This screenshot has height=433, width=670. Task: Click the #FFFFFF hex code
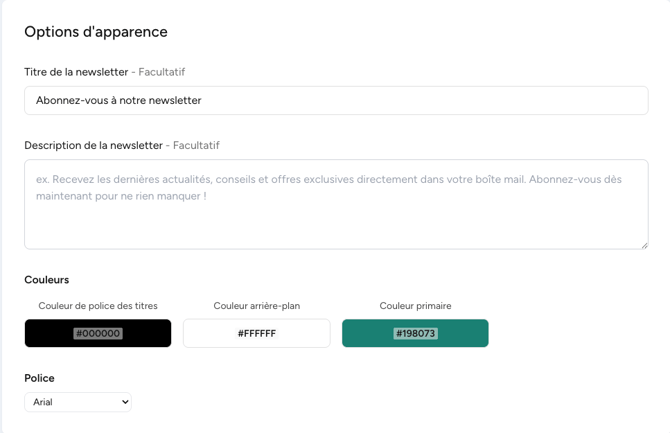click(257, 333)
